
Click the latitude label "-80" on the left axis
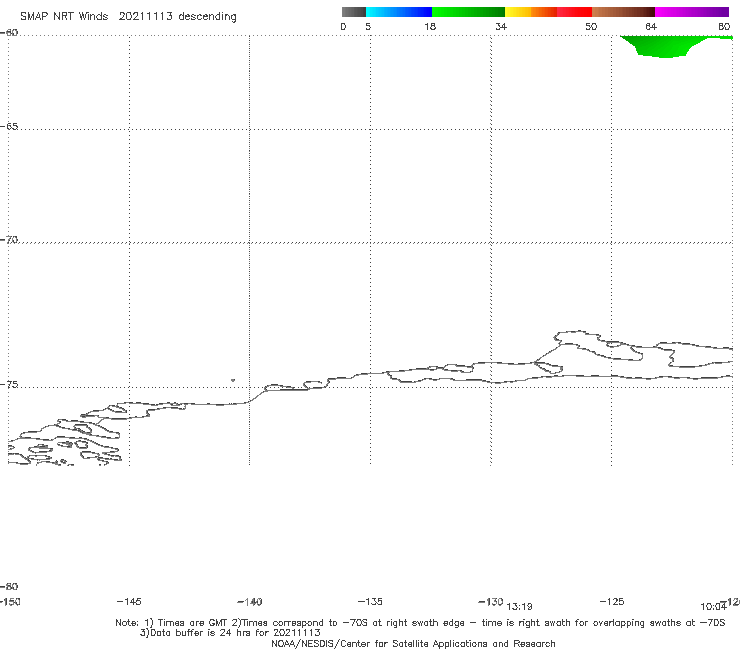coord(9,587)
